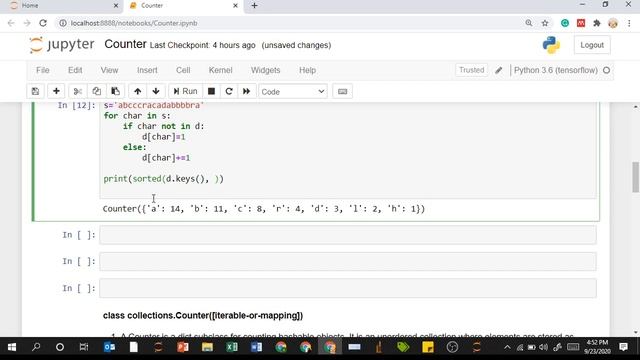This screenshot has height=360, width=640.
Task: Click the Last Checkpoint text
Action: pos(202,45)
